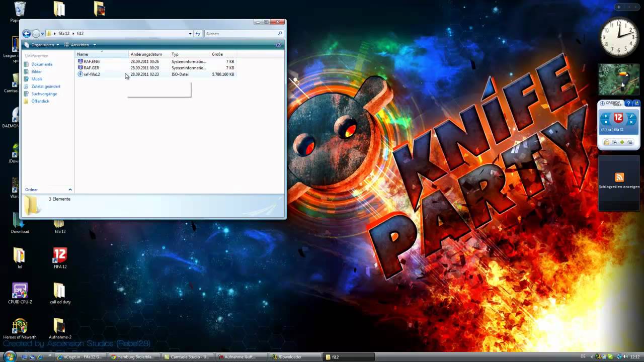Click Daemon Tools lightning logo

(x=602, y=103)
